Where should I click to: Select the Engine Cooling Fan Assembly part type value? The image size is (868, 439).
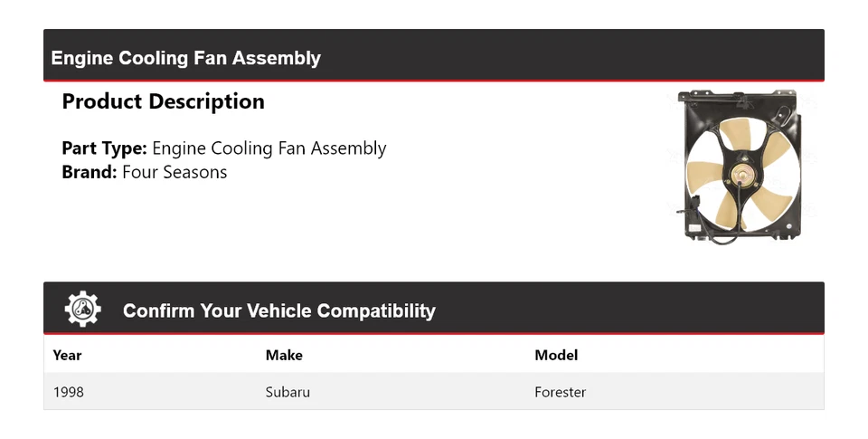[269, 148]
